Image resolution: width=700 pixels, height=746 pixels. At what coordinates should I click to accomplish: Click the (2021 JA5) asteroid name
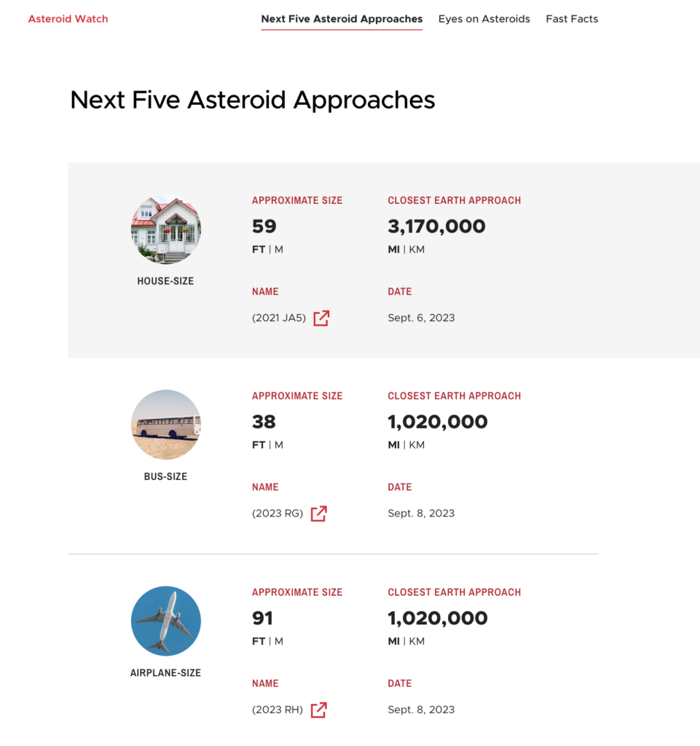(279, 318)
